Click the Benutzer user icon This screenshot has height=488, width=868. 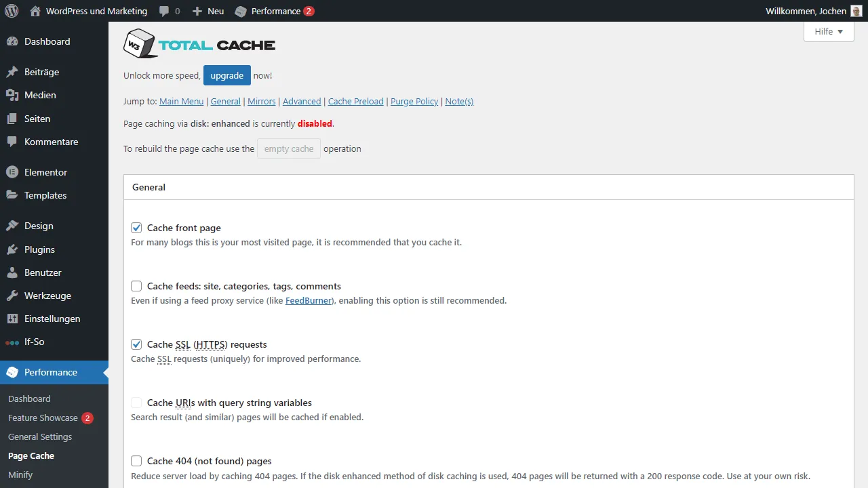coord(12,272)
